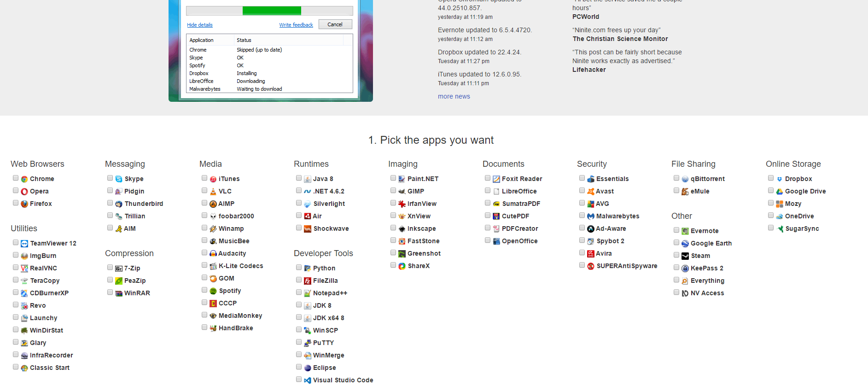Click the Steam icon
This screenshot has height=392, width=868.
click(685, 256)
